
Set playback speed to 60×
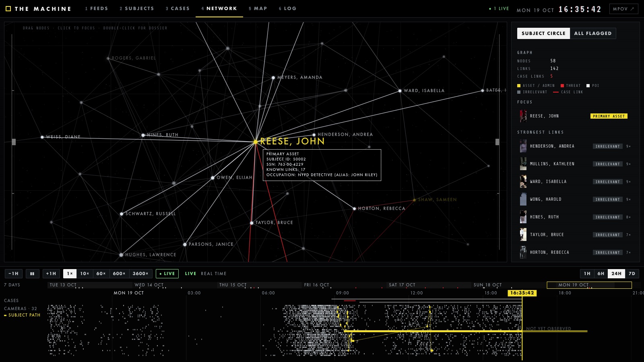click(101, 274)
